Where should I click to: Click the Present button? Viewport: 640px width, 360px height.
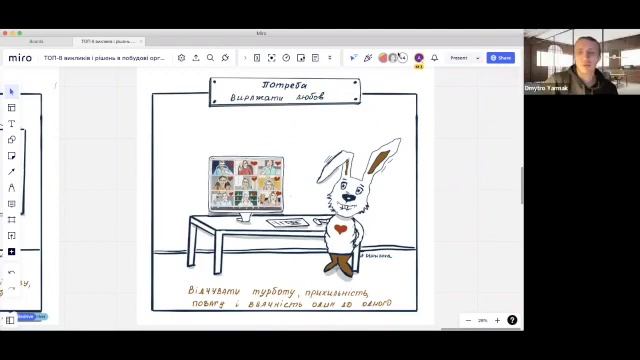(x=459, y=58)
